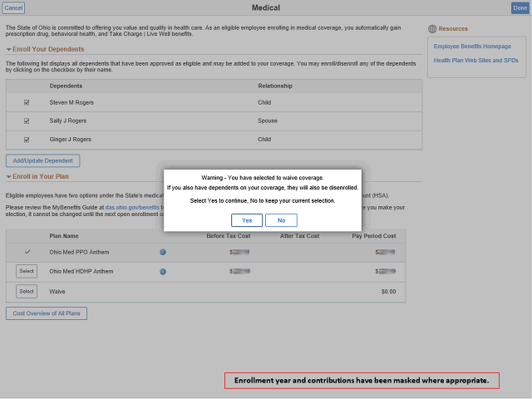Follow the das.ohio.gov/benefits link

tap(133, 207)
